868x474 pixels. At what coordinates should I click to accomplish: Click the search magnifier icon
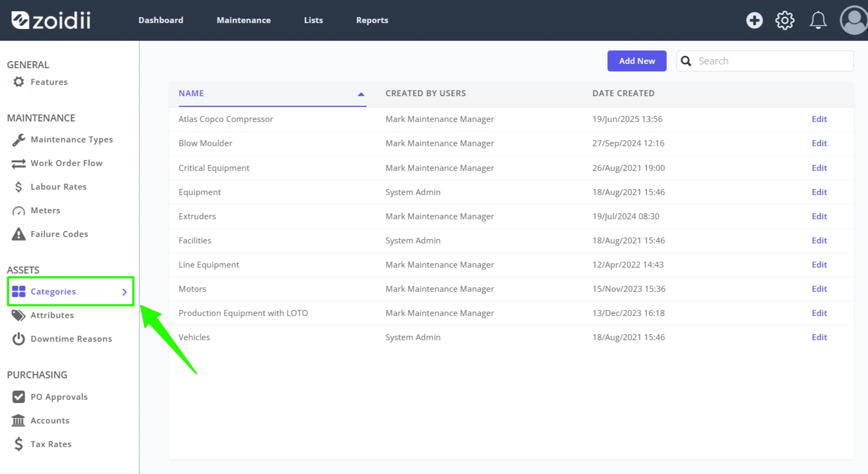[x=686, y=61]
